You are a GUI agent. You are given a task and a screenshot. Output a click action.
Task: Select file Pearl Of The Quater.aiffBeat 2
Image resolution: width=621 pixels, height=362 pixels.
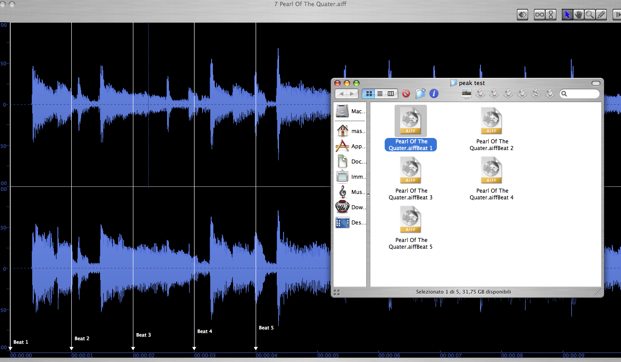click(x=491, y=128)
